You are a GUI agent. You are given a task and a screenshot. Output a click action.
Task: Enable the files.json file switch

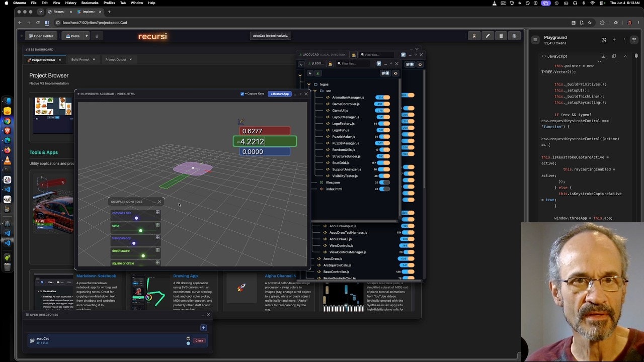[384, 183]
